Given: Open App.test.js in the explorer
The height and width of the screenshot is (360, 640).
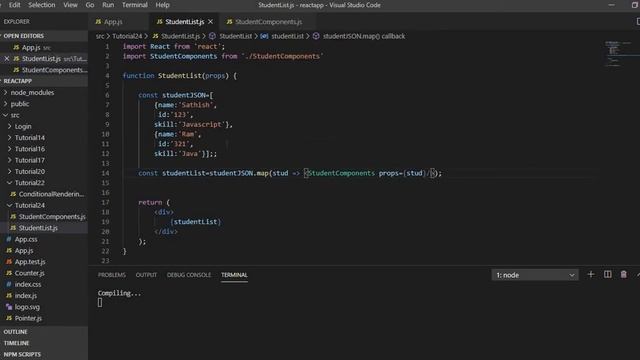Looking at the screenshot, I should coord(30,262).
